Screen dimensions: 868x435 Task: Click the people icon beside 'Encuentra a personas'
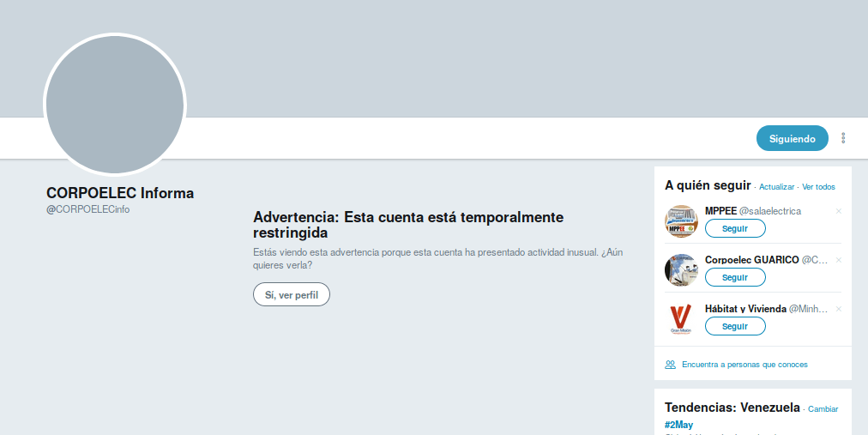pyautogui.click(x=671, y=365)
